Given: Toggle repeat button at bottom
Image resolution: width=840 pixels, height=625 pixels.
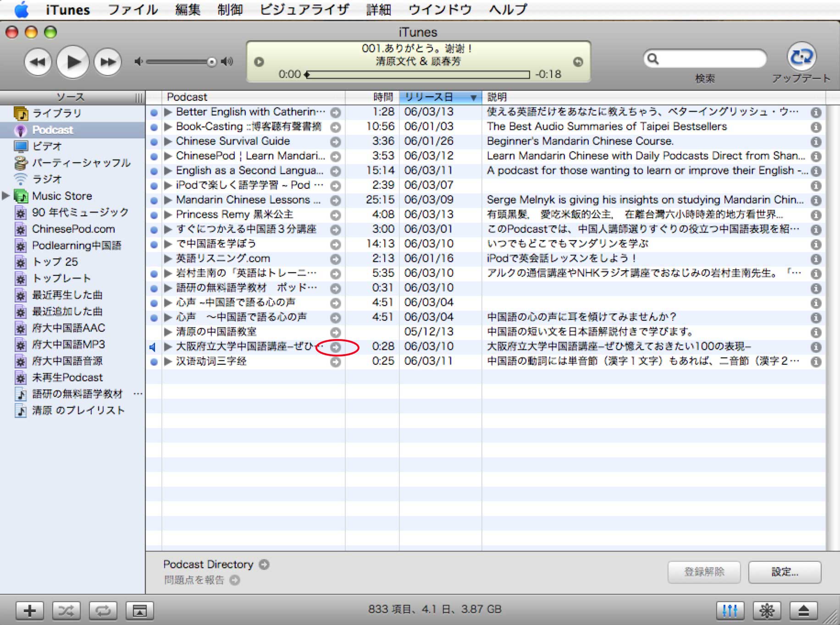Looking at the screenshot, I should [x=103, y=610].
